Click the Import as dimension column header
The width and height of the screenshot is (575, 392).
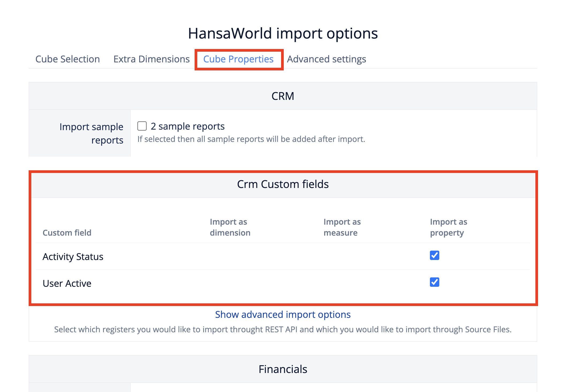[230, 227]
